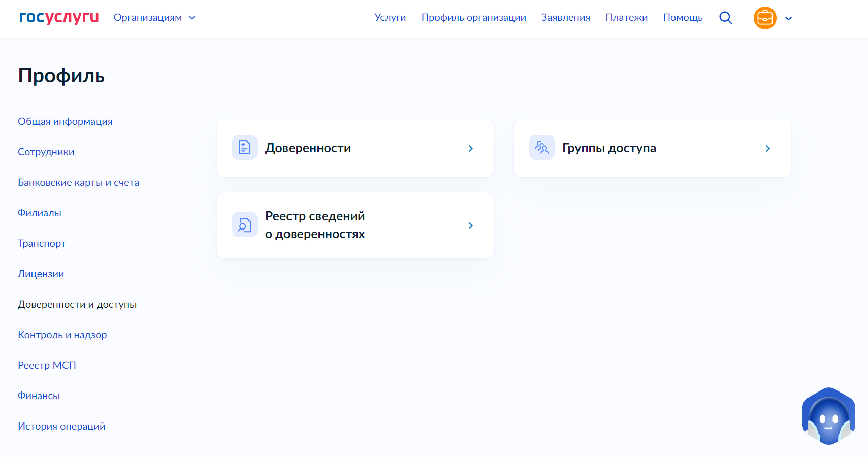Screen dimensions: 868x457
Task: Open the robot chat assistant
Action: tap(828, 416)
